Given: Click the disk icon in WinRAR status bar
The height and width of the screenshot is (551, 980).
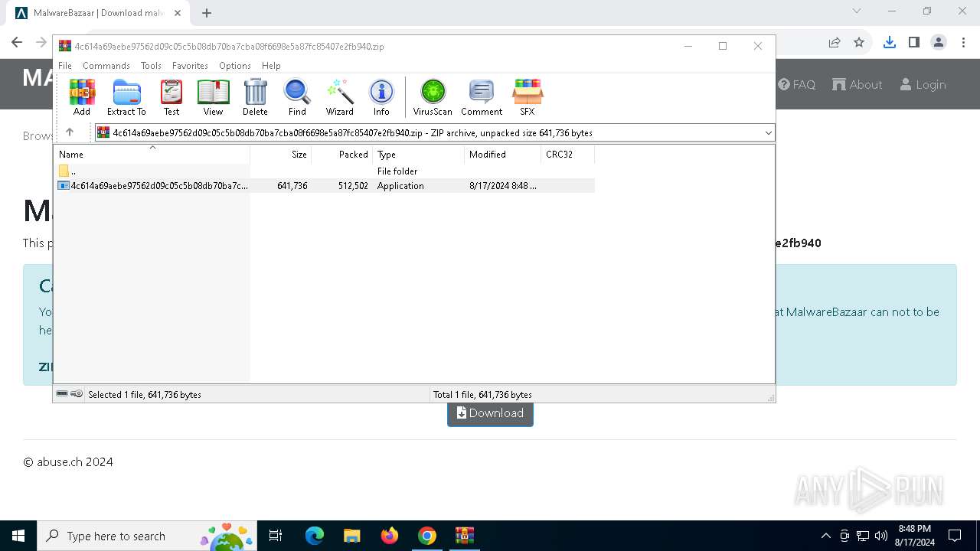Looking at the screenshot, I should coord(62,394).
